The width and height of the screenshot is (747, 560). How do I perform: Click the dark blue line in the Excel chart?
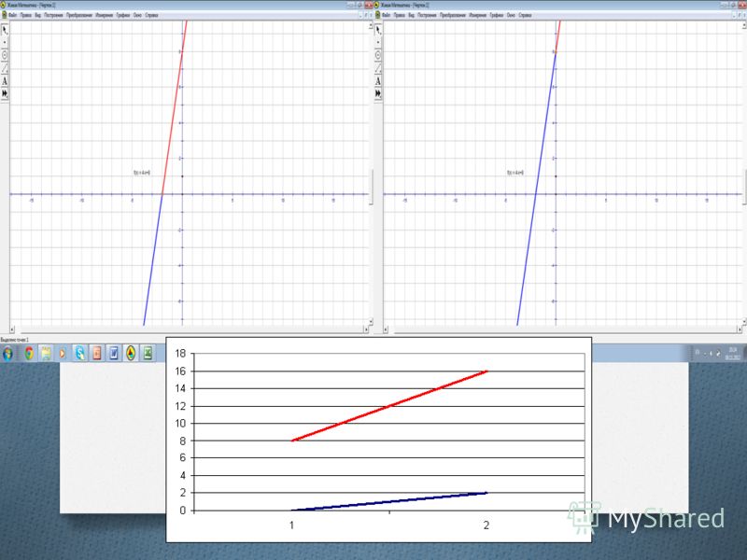point(389,501)
